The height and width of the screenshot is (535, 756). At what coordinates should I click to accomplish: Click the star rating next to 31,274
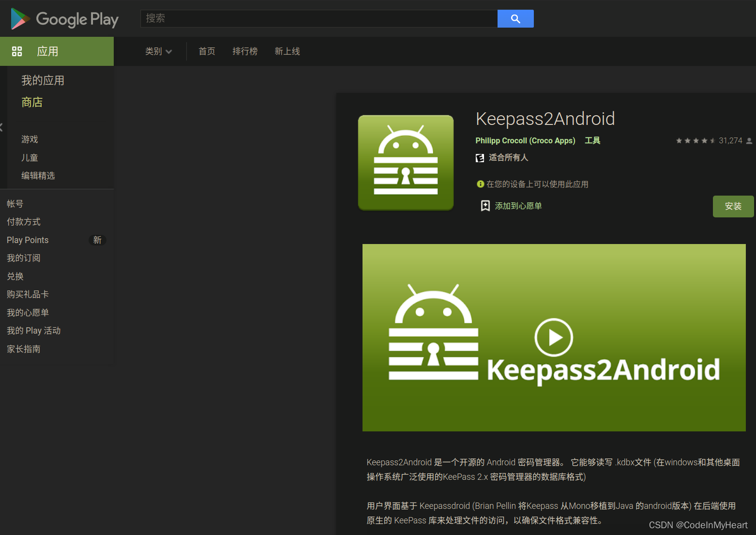696,141
